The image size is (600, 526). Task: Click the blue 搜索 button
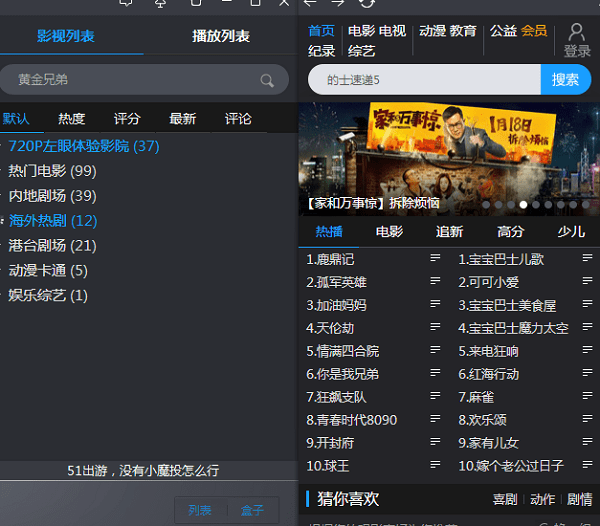[566, 80]
